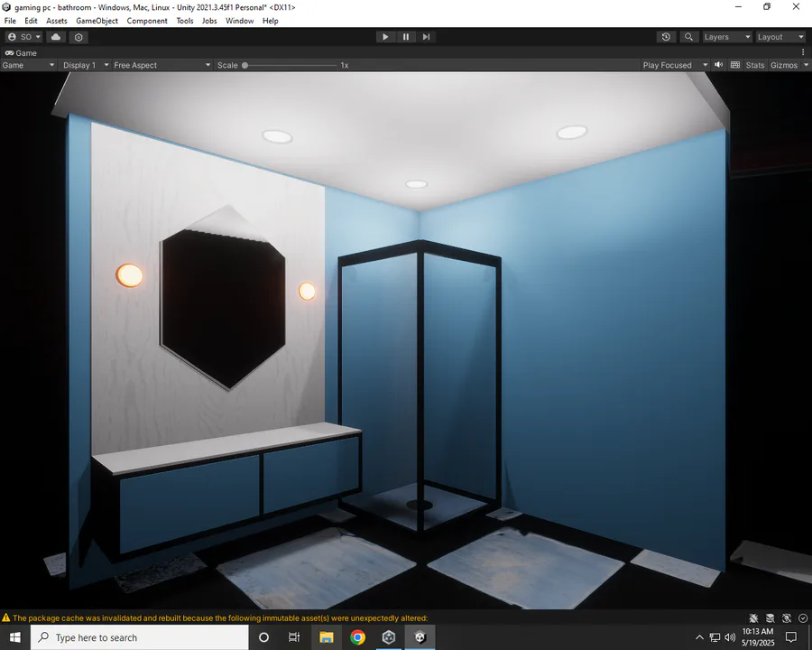Open the Display 1 dropdown

(x=86, y=65)
